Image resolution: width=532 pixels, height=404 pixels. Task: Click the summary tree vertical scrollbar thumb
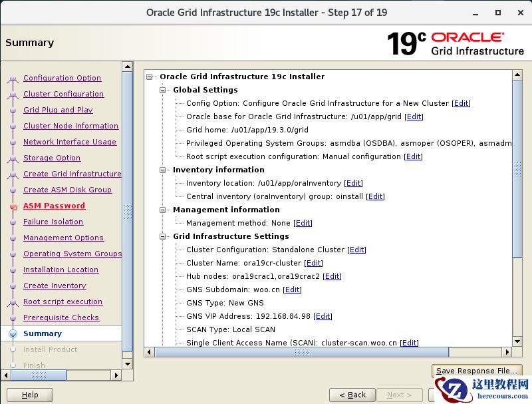[517, 169]
